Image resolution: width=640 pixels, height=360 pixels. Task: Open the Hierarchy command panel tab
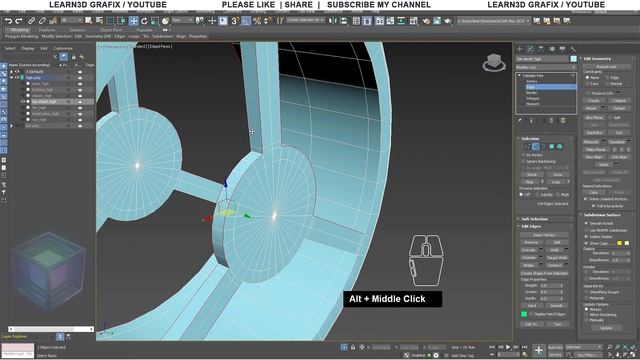[541, 49]
